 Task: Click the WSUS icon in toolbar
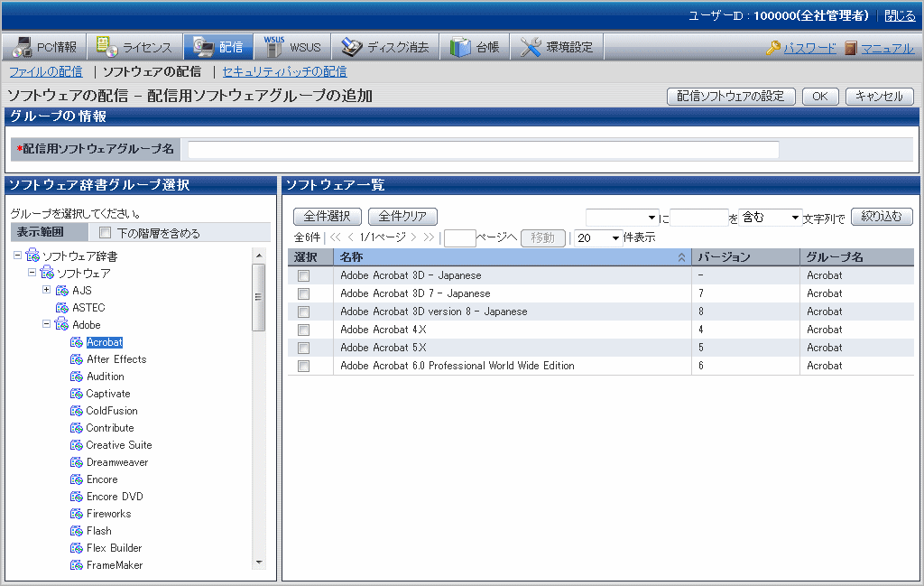point(274,46)
